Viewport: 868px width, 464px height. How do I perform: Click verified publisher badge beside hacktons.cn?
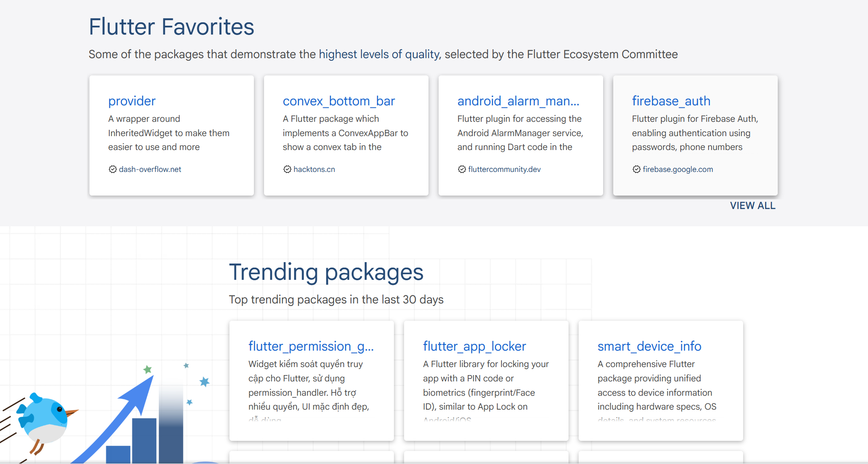click(287, 169)
